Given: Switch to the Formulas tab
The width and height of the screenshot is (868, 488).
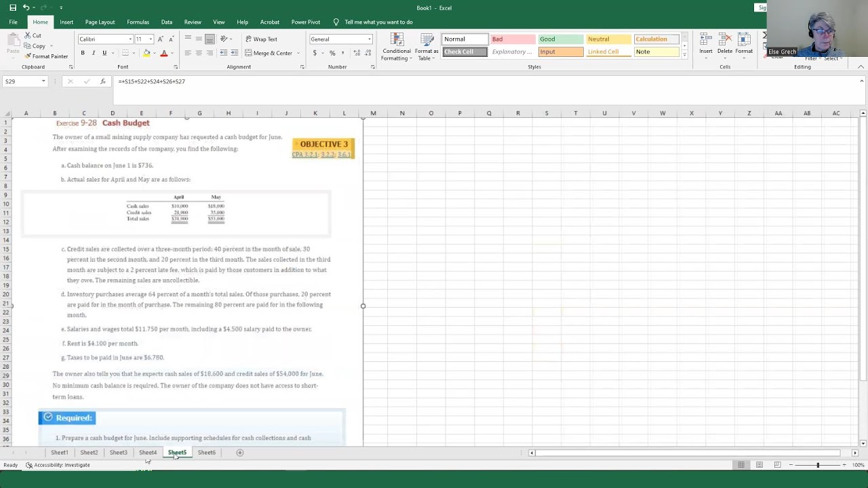Looking at the screenshot, I should (138, 22).
